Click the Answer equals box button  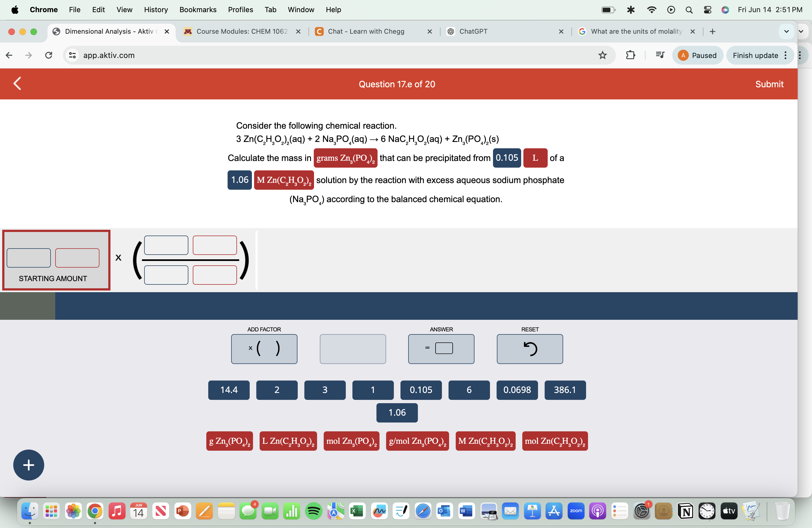click(x=441, y=349)
